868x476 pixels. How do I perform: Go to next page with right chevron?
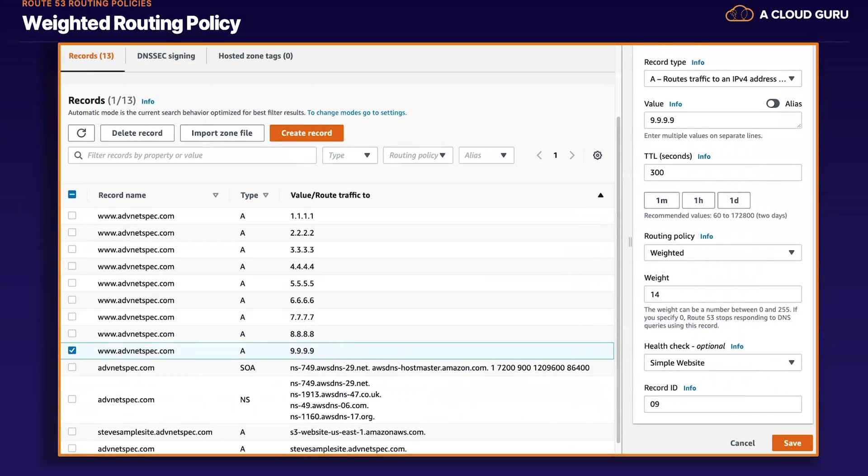pyautogui.click(x=572, y=155)
